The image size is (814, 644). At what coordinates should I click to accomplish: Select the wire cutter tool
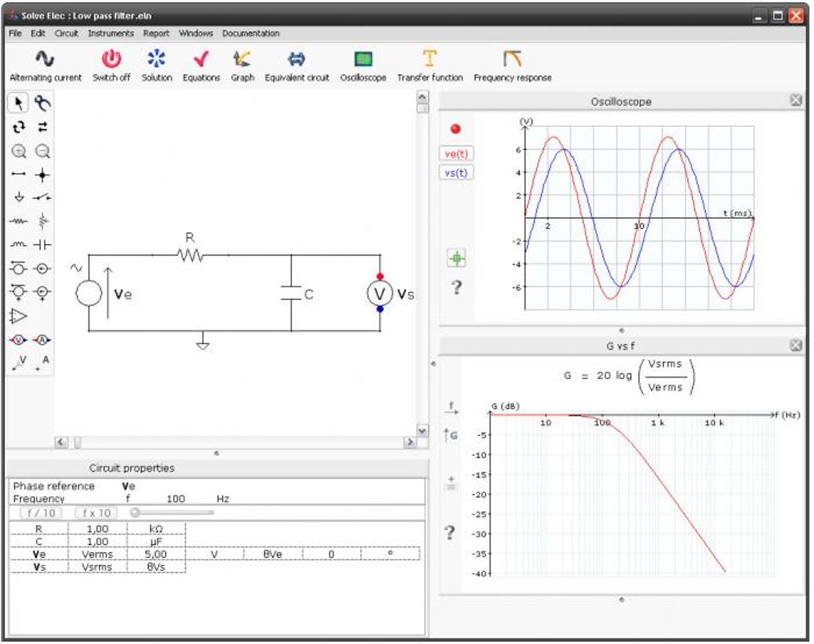click(x=42, y=103)
